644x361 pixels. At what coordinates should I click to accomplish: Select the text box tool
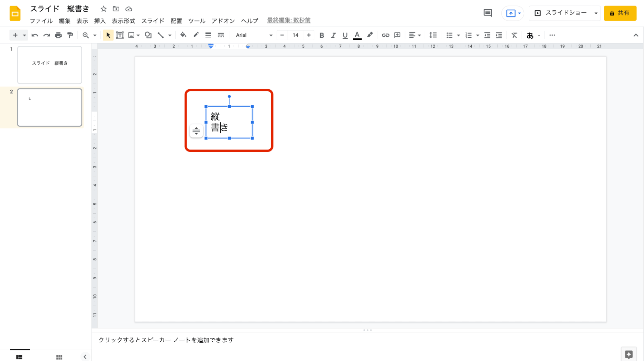pos(120,35)
